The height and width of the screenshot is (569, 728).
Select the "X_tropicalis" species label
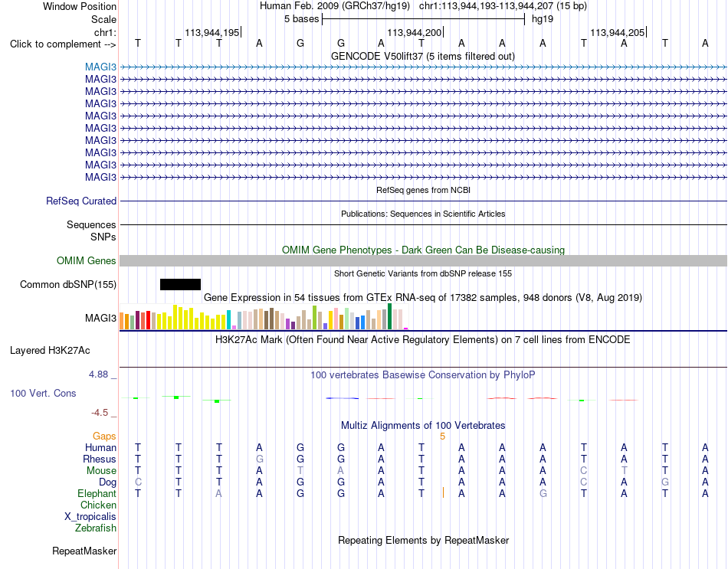click(90, 517)
